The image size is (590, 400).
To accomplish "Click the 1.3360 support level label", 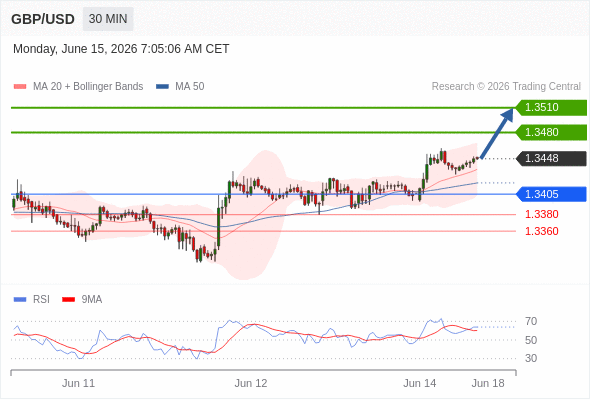I will pos(541,231).
